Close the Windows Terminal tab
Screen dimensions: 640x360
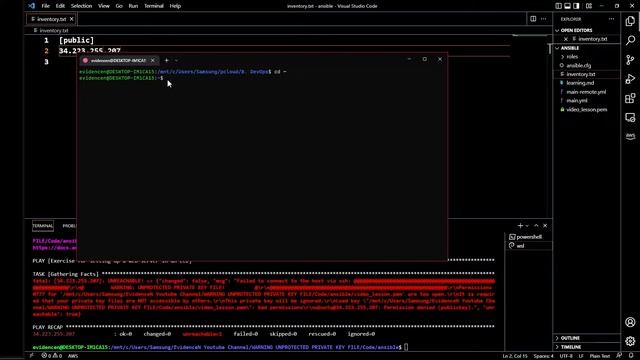click(x=153, y=60)
